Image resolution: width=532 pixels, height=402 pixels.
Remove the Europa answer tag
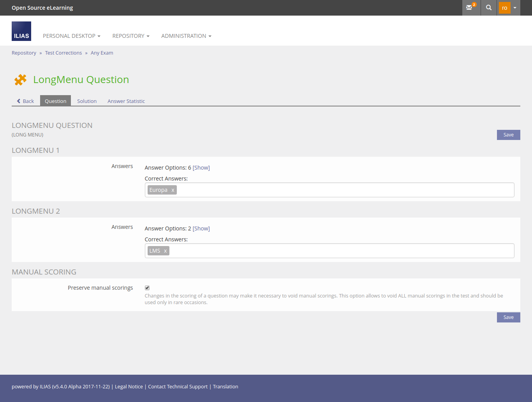tap(173, 190)
